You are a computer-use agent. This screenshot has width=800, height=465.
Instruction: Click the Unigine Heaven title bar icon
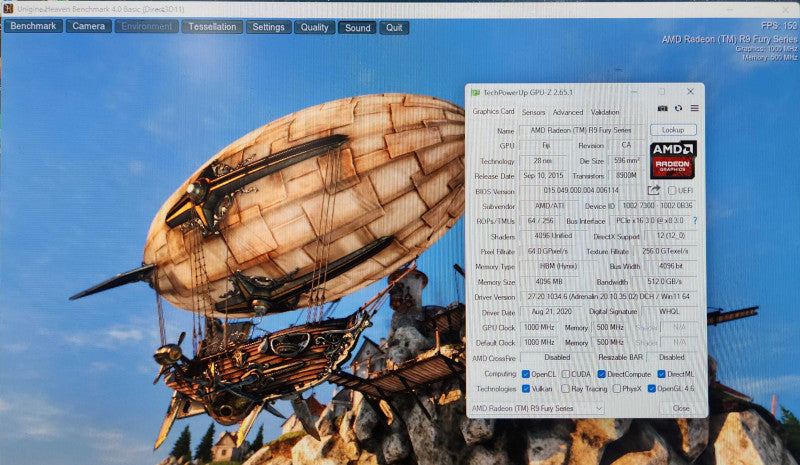(8, 9)
